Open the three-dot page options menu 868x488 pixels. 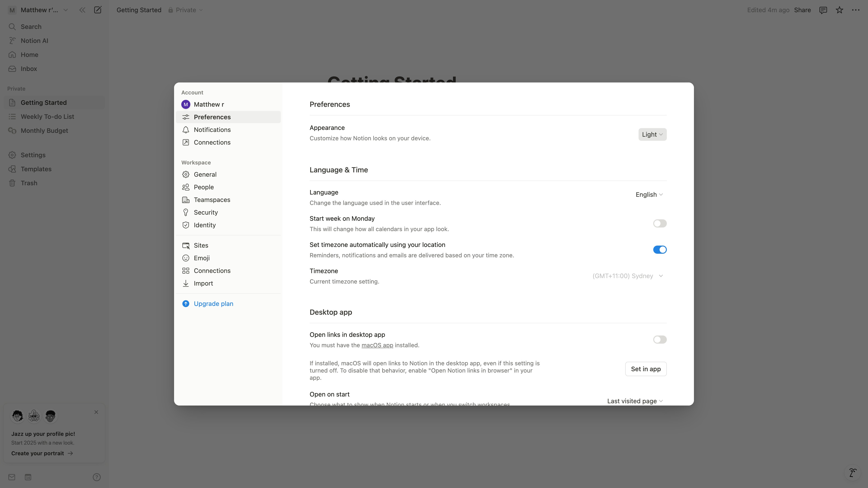856,10
